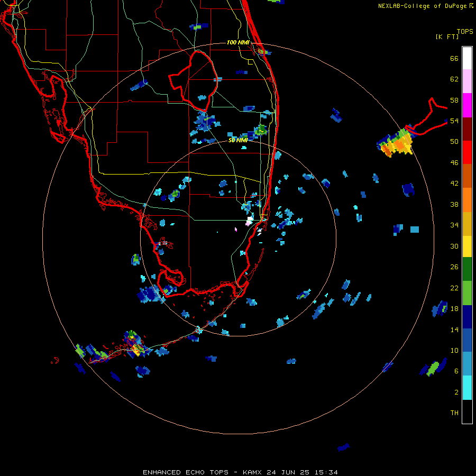The image size is (476, 476).
Task: Click the bright red legend swatch
Action: 467,152
